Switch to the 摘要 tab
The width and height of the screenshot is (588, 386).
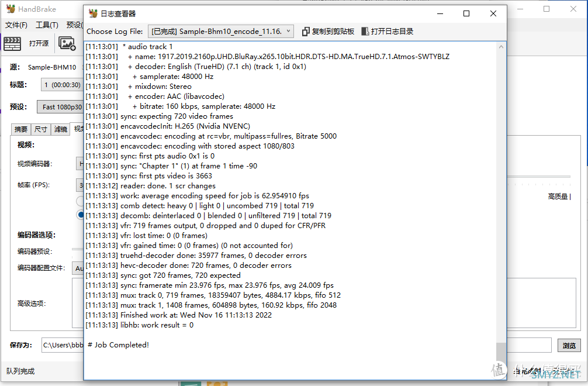pos(21,129)
